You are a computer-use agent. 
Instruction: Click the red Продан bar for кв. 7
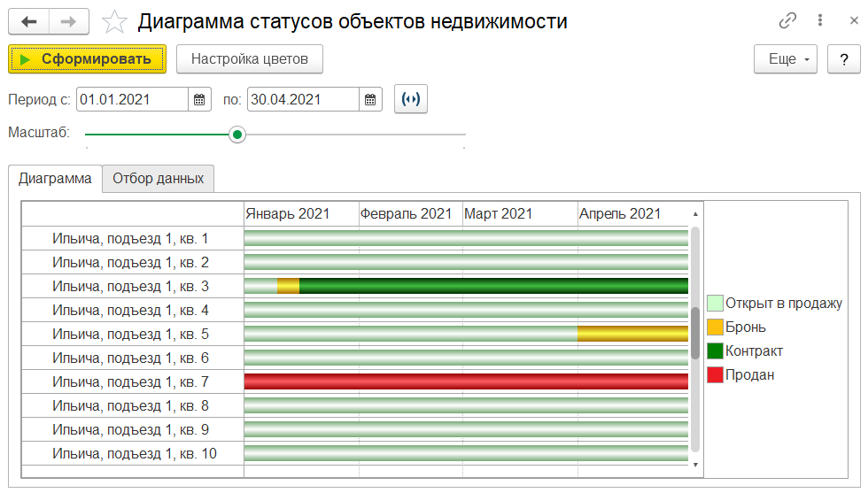click(x=466, y=381)
